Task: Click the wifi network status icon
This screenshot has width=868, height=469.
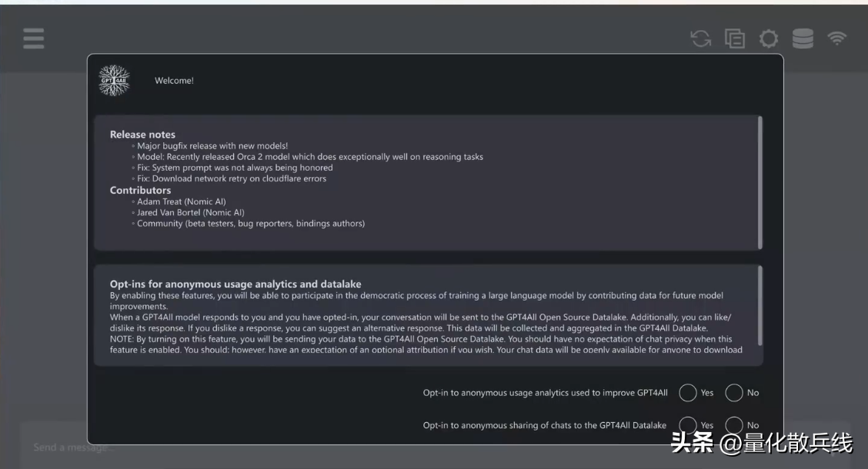Action: pyautogui.click(x=837, y=38)
